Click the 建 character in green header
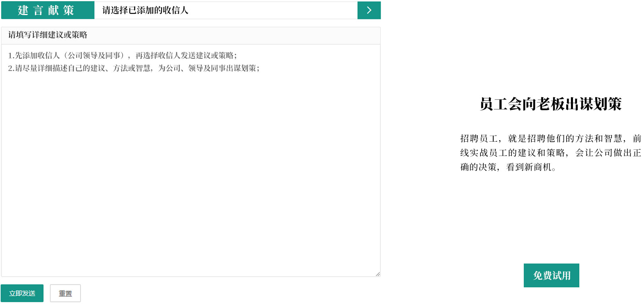The width and height of the screenshot is (644, 304). 23,10
